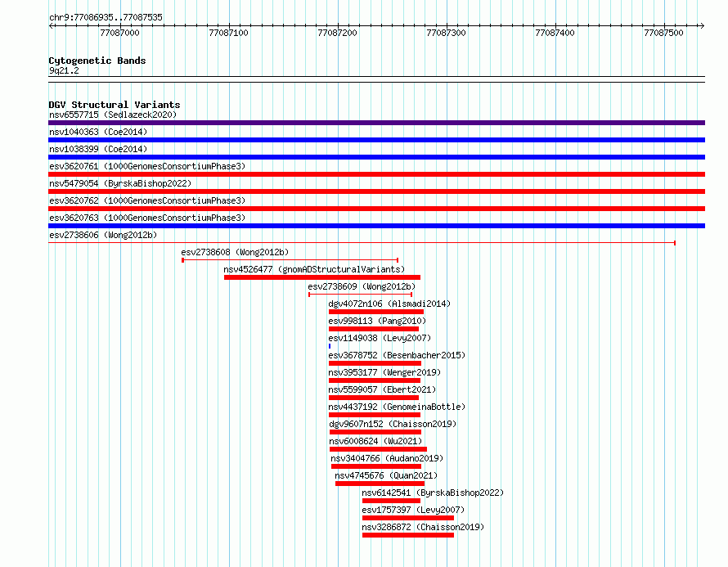Open the first Coe2014 entry nsv1040363
The width and height of the screenshot is (728, 567).
point(98,132)
